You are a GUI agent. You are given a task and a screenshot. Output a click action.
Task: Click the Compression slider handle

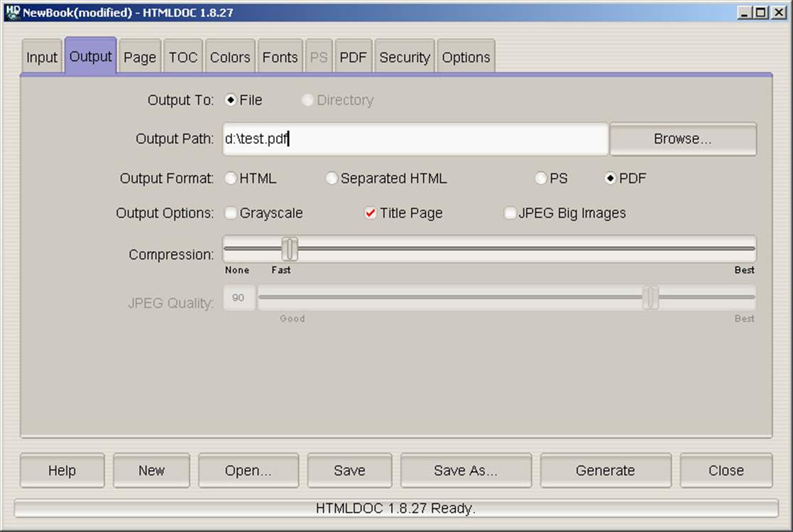pyautogui.click(x=290, y=248)
